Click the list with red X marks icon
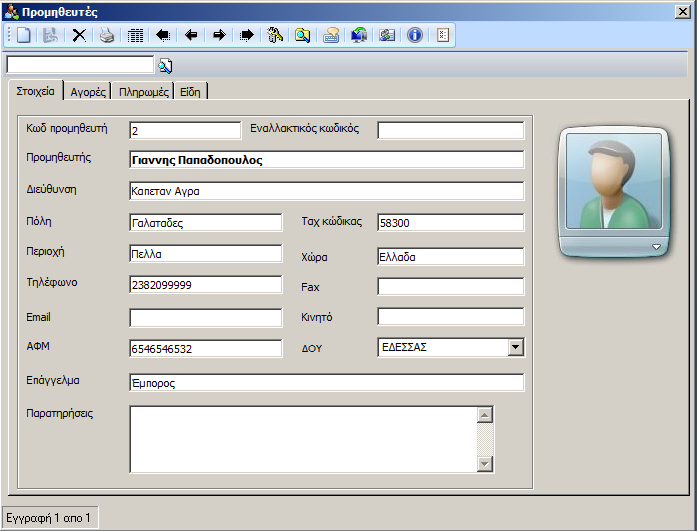 click(443, 35)
